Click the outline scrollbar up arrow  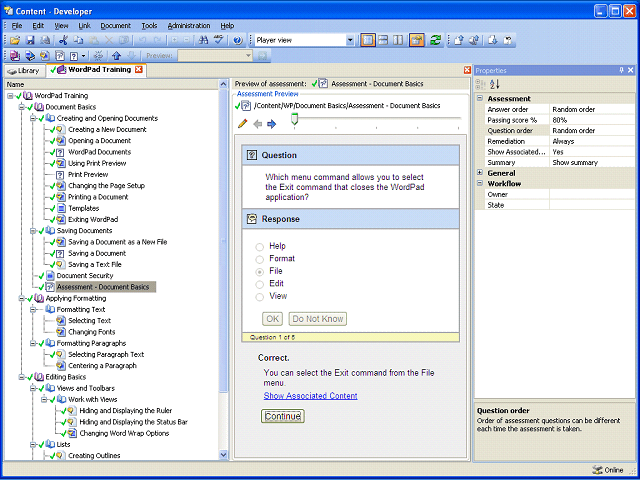[223, 84]
